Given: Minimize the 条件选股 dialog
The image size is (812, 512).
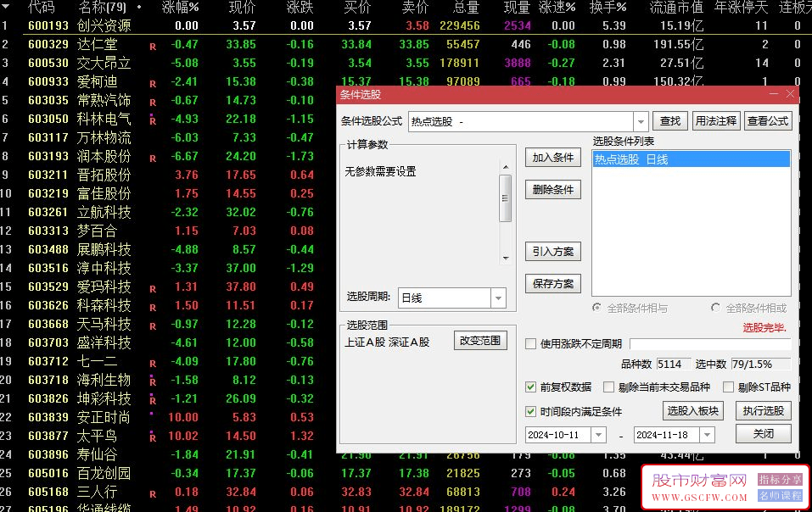Looking at the screenshot, I should 774,94.
